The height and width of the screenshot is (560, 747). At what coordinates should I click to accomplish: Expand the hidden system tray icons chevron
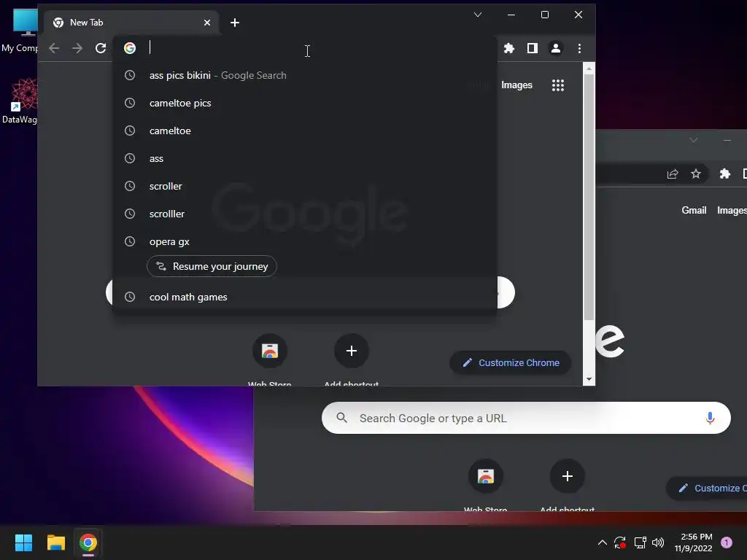point(602,542)
